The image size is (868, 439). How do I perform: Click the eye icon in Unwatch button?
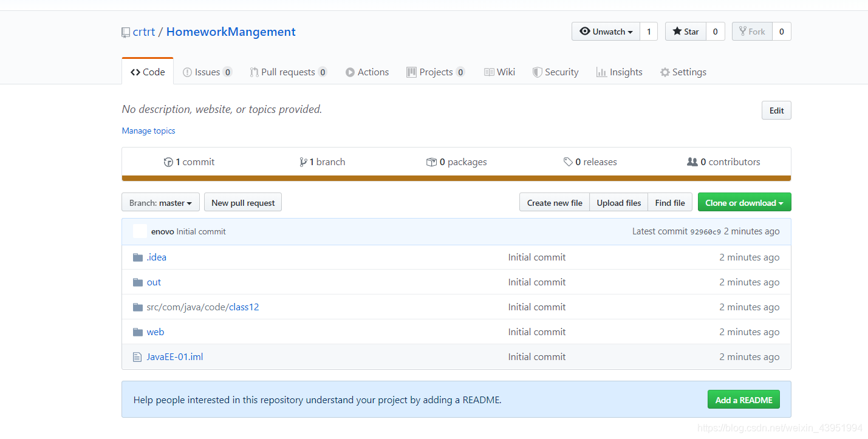(585, 32)
